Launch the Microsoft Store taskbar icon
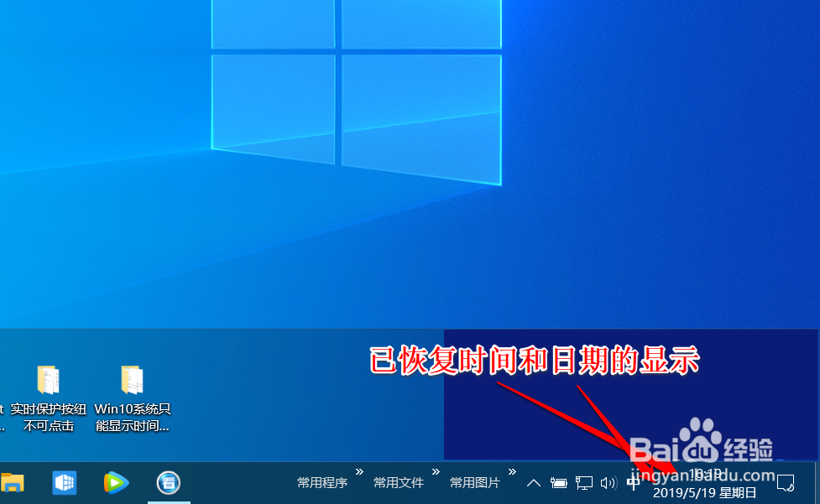Viewport: 820px width, 504px height. pos(64,483)
